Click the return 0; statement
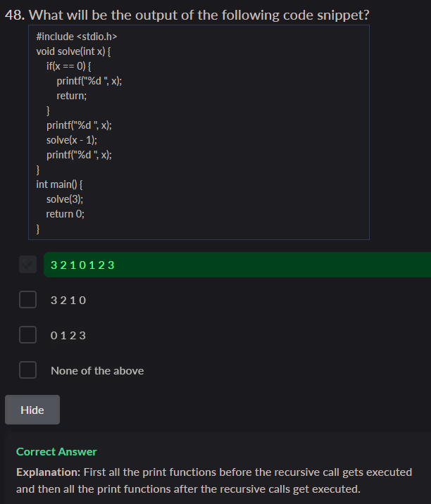Screen dimensions: 431x504 65,214
